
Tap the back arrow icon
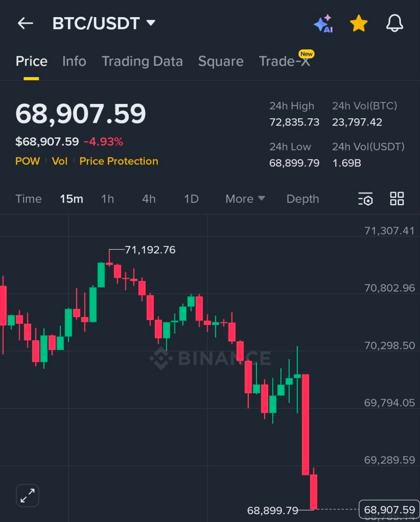(x=25, y=24)
